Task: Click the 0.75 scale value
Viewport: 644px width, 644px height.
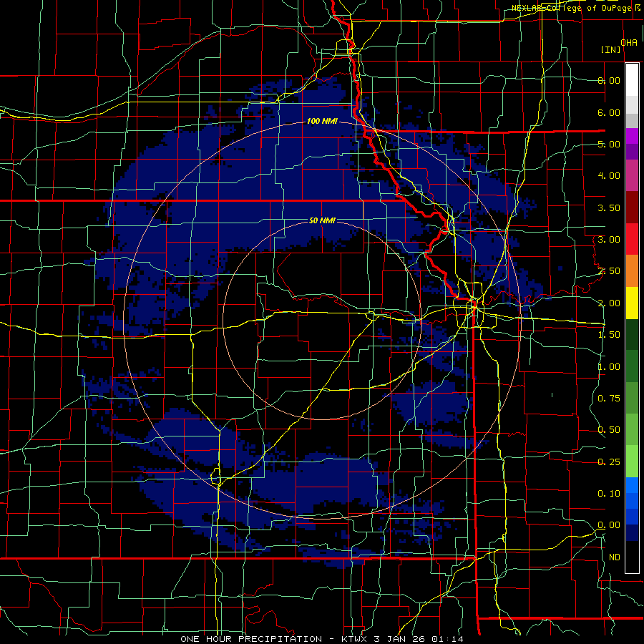Action: [x=609, y=399]
